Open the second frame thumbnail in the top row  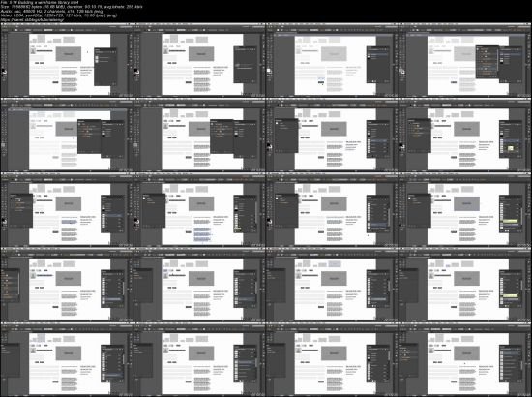coord(199,60)
